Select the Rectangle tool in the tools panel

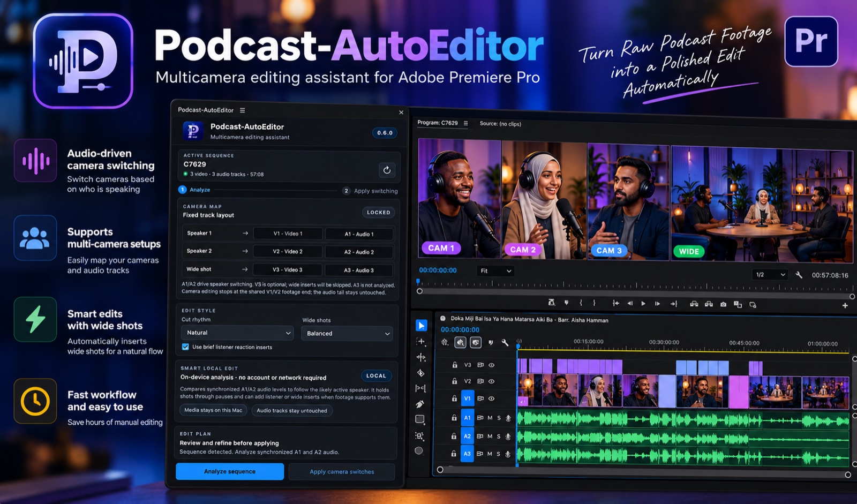(x=420, y=419)
